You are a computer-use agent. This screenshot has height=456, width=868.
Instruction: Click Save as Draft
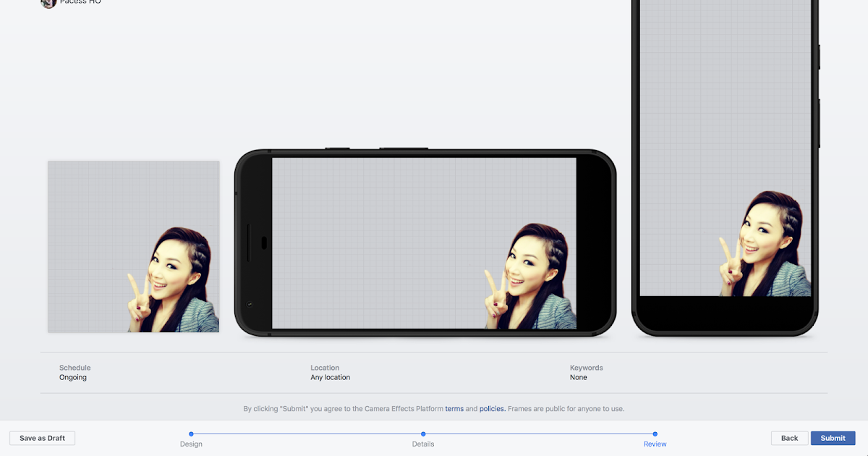[x=42, y=438]
